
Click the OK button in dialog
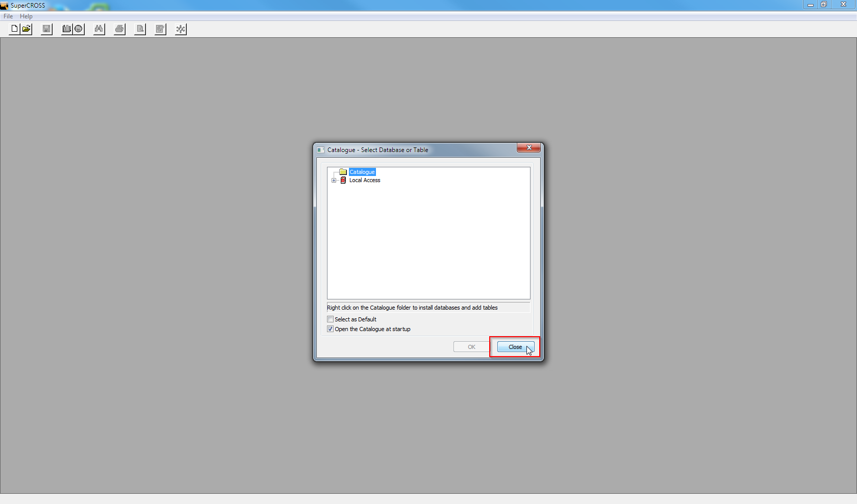coord(471,347)
